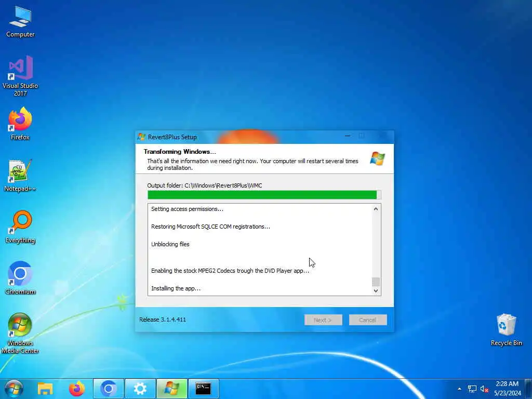
Task: Click the log scrollbar up arrow
Action: point(376,209)
